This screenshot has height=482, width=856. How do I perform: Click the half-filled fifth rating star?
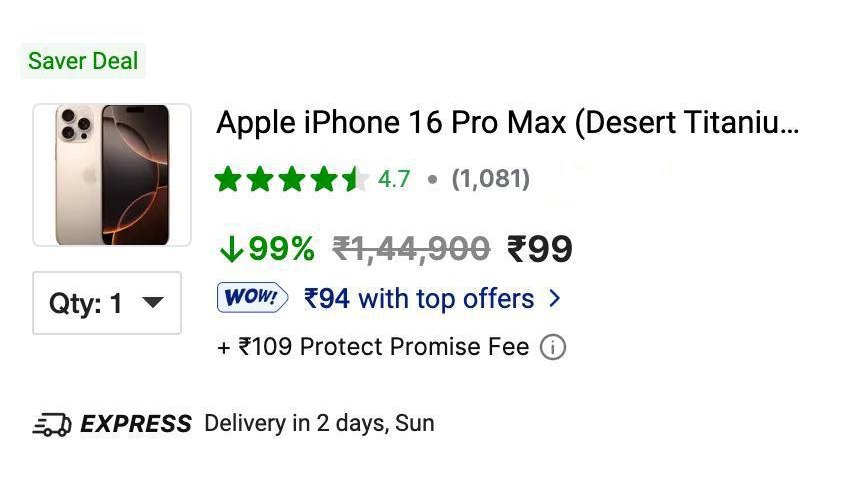tap(355, 179)
